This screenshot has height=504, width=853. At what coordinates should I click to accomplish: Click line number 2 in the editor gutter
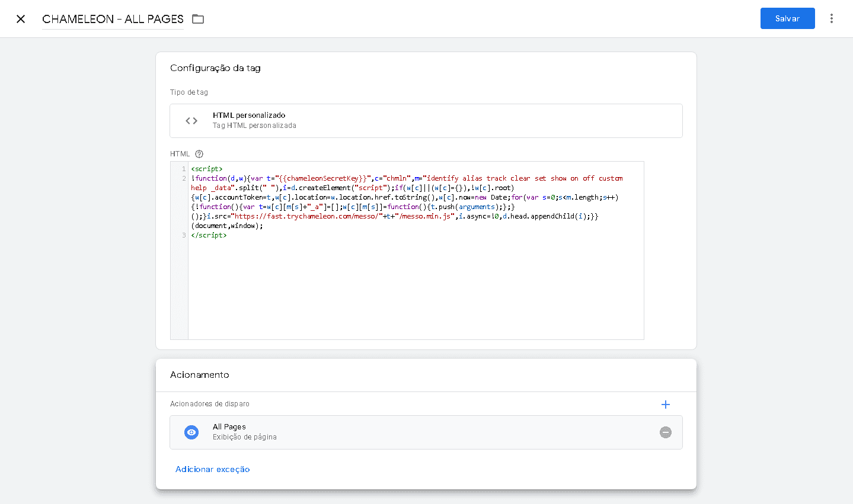pos(184,178)
